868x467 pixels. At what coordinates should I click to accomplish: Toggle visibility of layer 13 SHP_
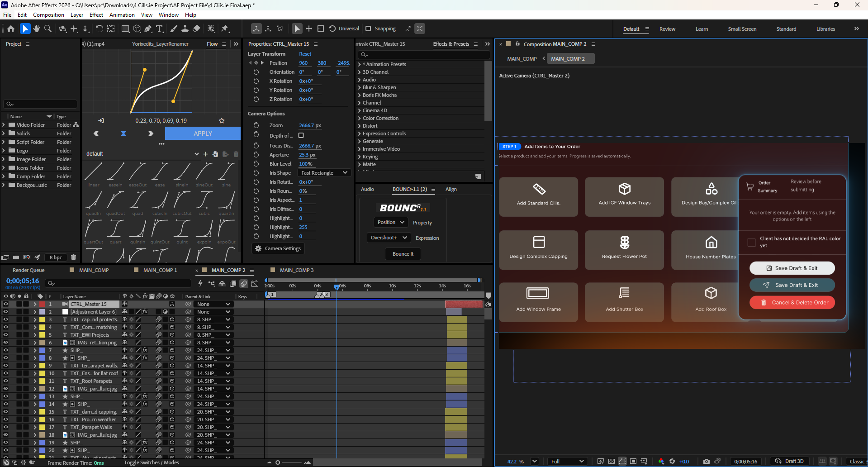(5, 396)
